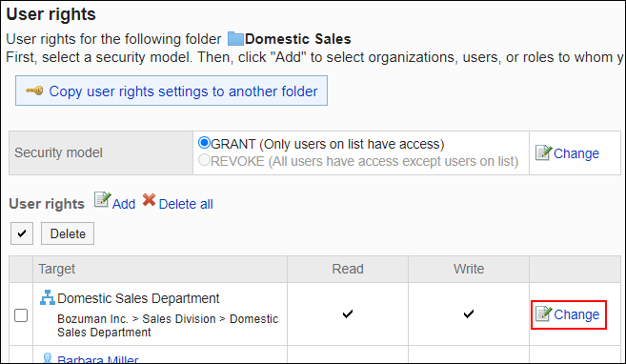Click the Security model label cell
Image resolution: width=626 pixels, height=364 pixels.
coord(101,152)
